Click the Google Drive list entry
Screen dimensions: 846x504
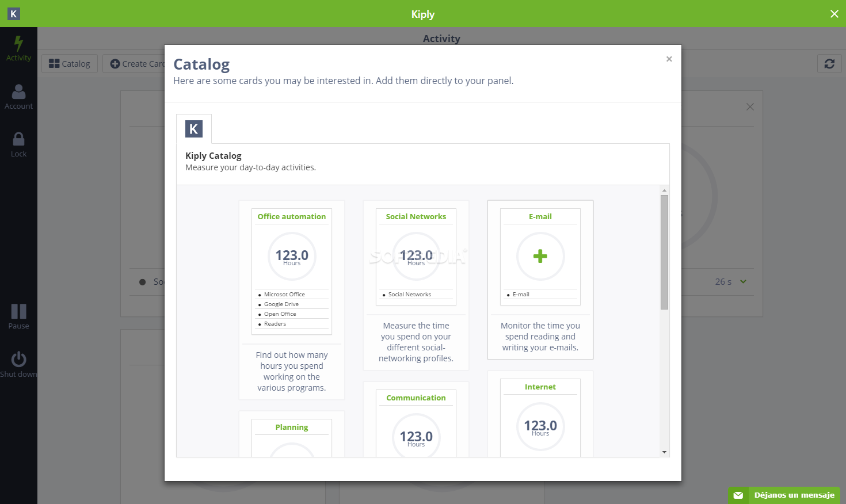click(281, 304)
